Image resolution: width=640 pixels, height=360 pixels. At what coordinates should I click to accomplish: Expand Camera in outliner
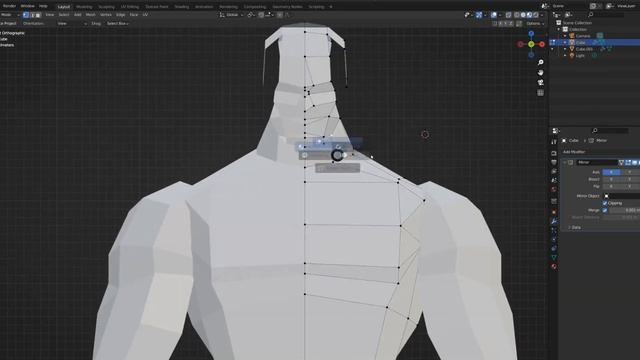coord(565,36)
